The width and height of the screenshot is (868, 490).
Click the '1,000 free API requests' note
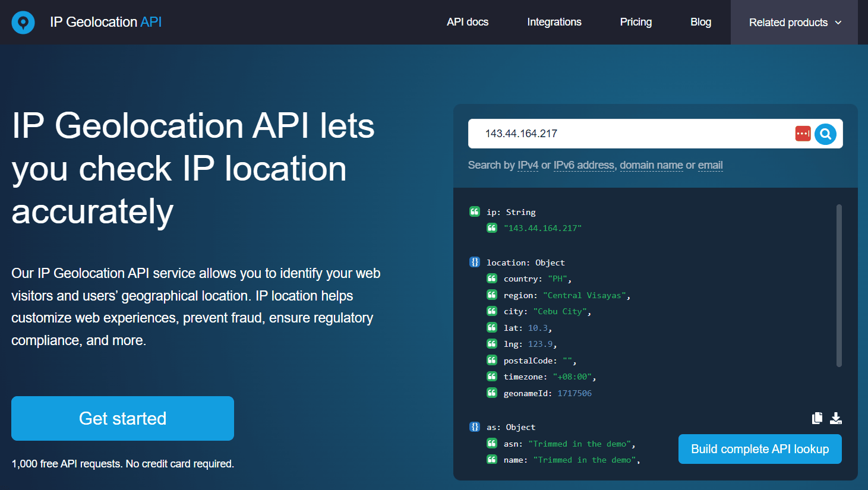coord(123,464)
